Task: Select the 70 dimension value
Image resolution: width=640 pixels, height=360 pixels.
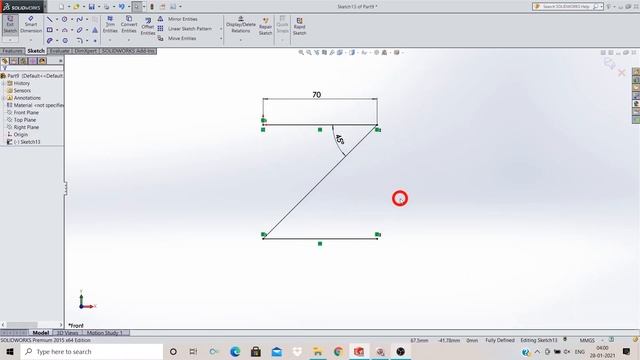Action: (317, 95)
